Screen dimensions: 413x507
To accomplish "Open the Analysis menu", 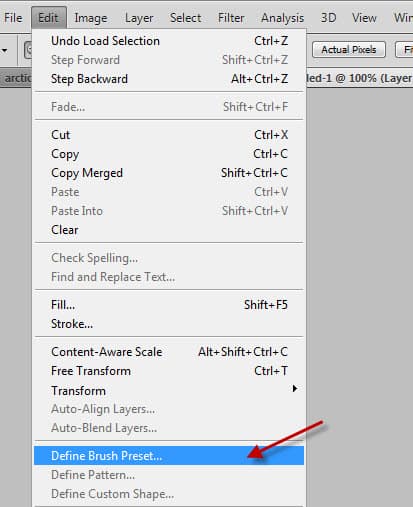I will 282,18.
